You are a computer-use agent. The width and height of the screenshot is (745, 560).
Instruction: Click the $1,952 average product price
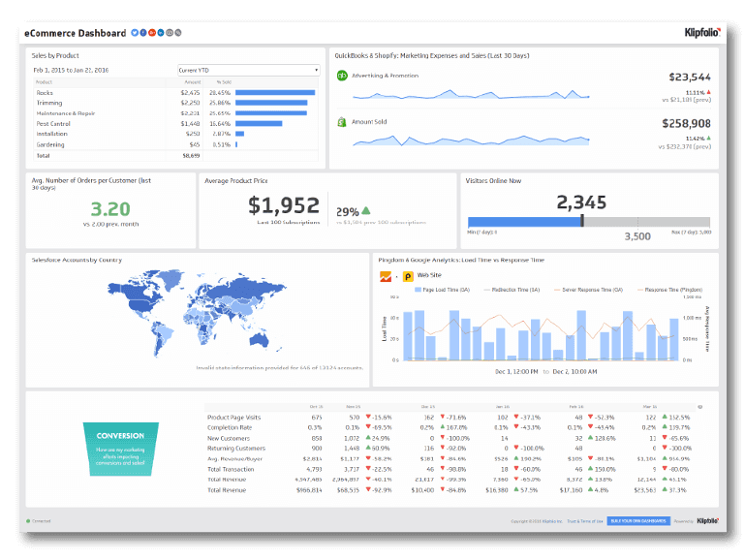click(x=284, y=205)
